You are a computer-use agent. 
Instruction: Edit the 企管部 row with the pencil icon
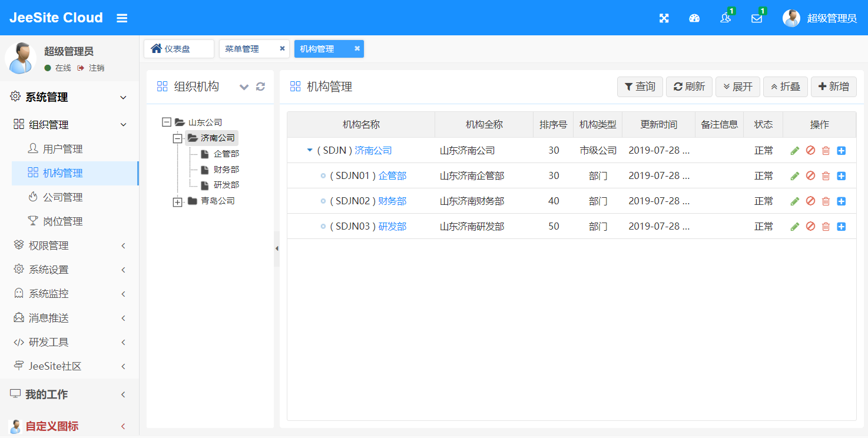(795, 176)
